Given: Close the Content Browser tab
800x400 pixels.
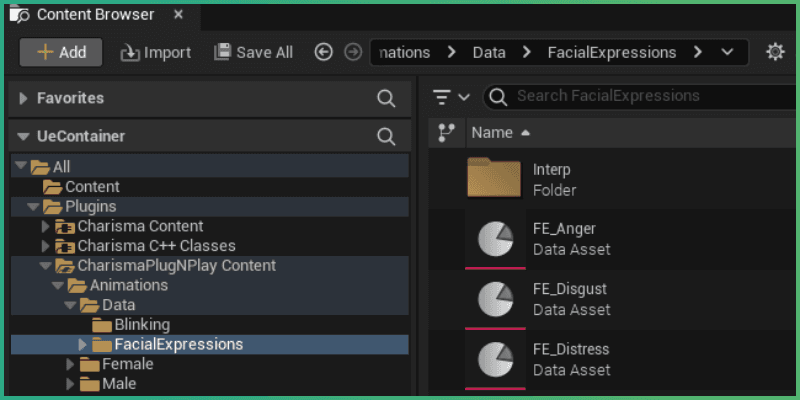Looking at the screenshot, I should coord(178,15).
